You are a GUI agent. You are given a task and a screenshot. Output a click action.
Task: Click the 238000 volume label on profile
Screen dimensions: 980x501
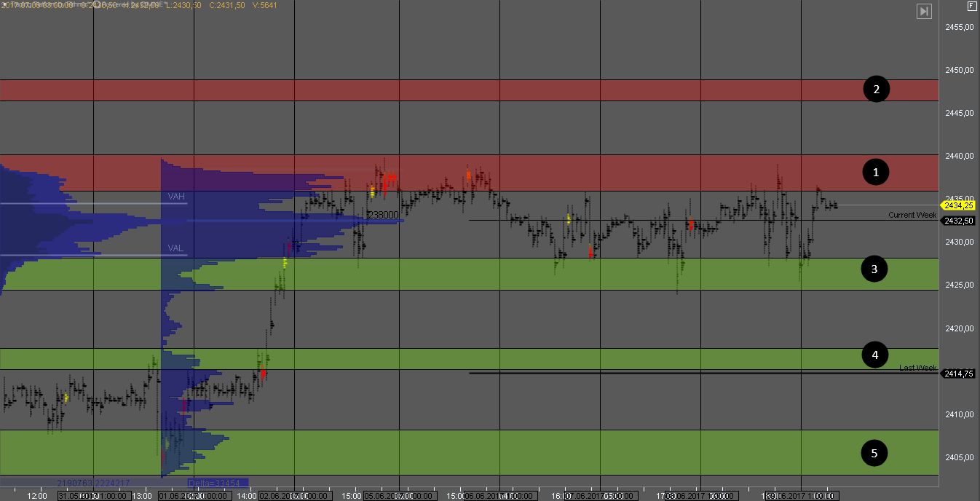click(383, 216)
